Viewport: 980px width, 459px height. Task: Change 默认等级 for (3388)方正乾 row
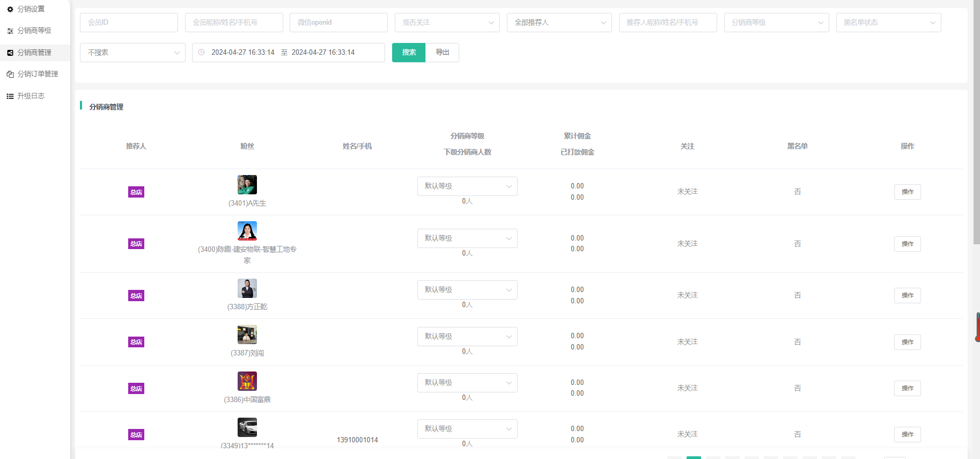(x=467, y=290)
